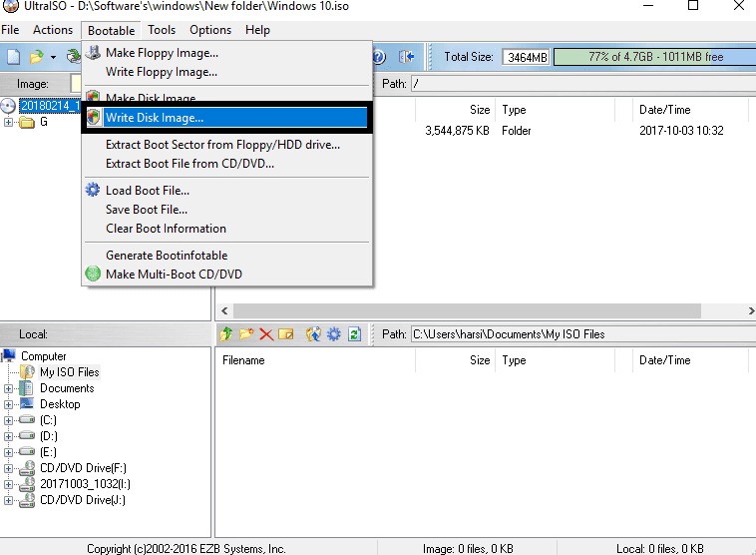The image size is (756, 555).
Task: Click the blue gear icon in local toolbar
Action: (334, 334)
